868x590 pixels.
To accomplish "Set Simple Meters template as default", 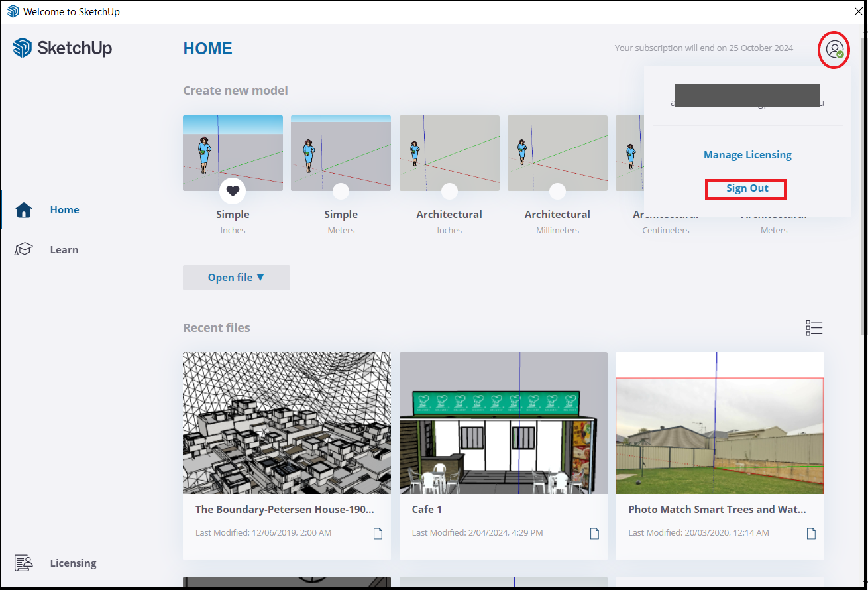I will [x=341, y=191].
